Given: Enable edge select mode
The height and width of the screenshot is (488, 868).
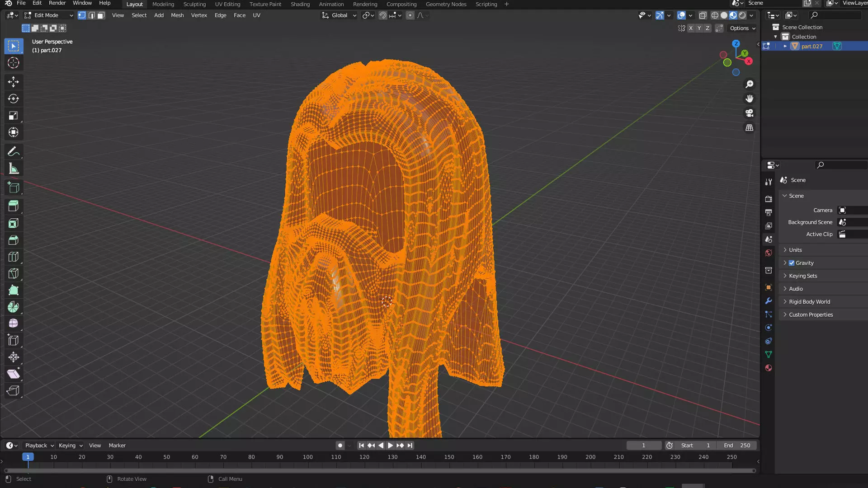Looking at the screenshot, I should click(x=91, y=15).
